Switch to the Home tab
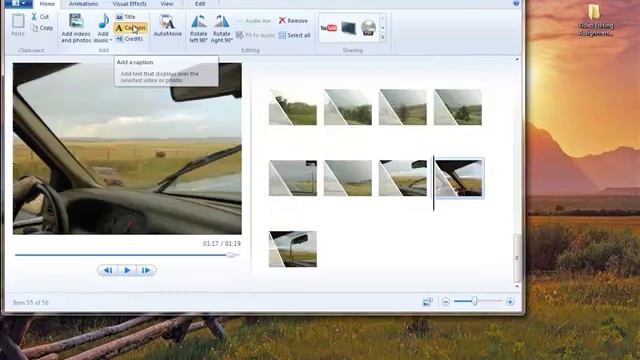 [47, 4]
